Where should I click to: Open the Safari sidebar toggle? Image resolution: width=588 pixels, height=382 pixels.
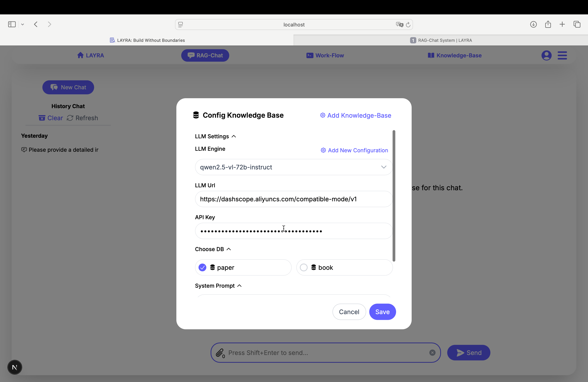pos(12,24)
